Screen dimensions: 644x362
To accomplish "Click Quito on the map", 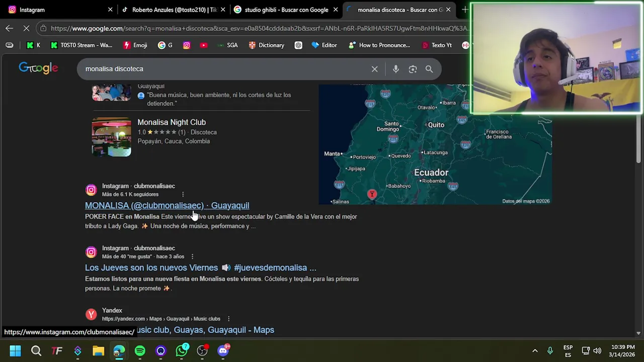I will [x=436, y=125].
